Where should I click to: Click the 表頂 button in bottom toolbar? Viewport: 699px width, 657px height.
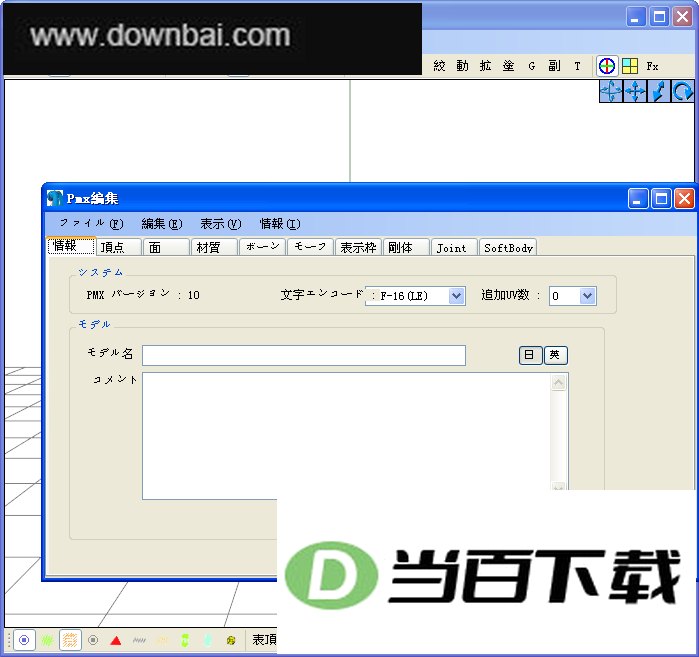pos(264,640)
